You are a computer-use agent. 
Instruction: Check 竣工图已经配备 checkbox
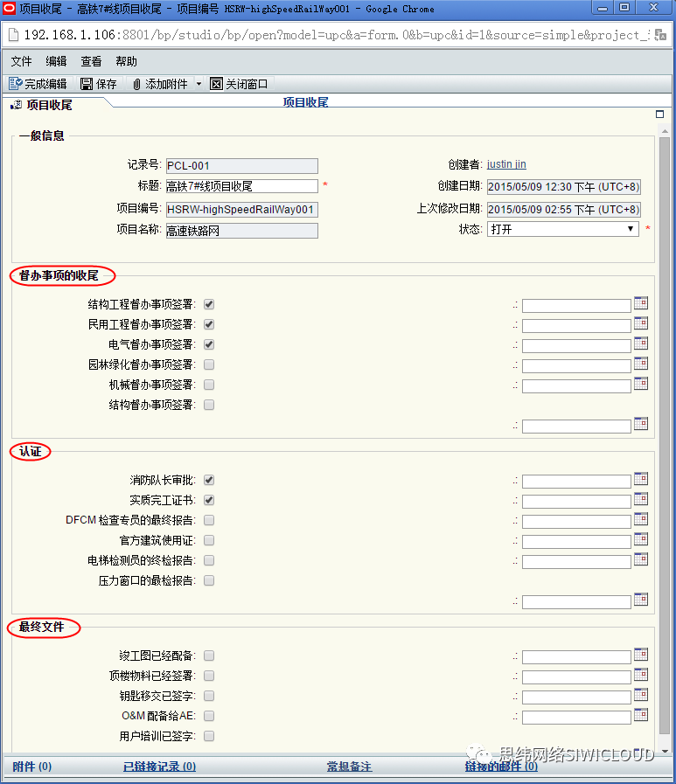(x=209, y=656)
